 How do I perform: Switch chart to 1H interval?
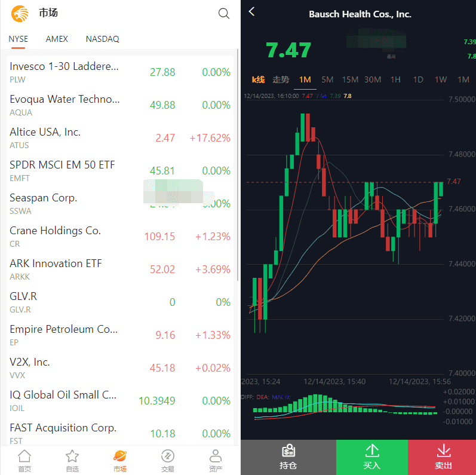pyautogui.click(x=395, y=79)
